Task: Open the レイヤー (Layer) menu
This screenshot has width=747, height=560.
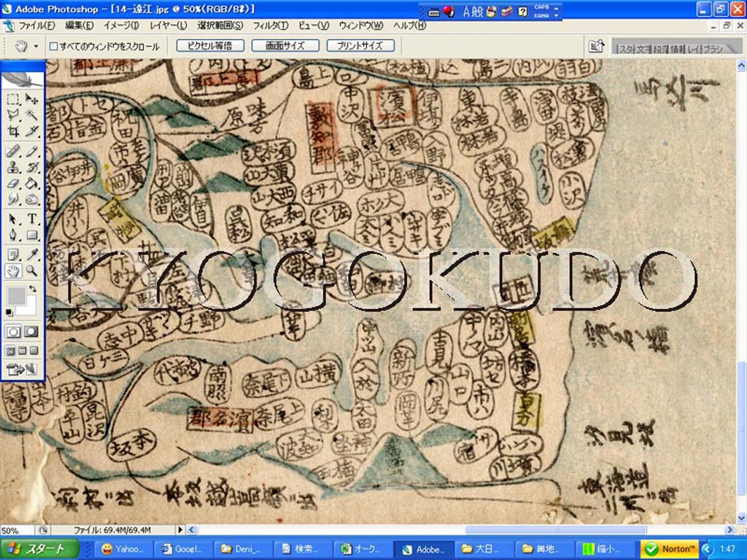Action: tap(169, 26)
